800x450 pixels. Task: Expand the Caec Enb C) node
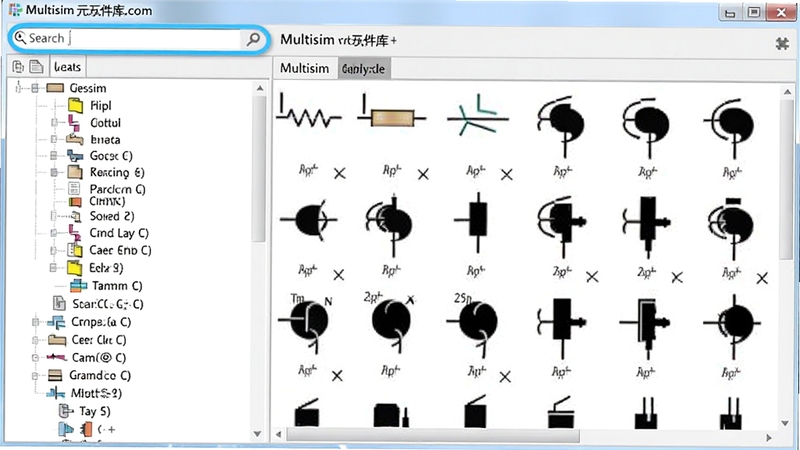[53, 251]
